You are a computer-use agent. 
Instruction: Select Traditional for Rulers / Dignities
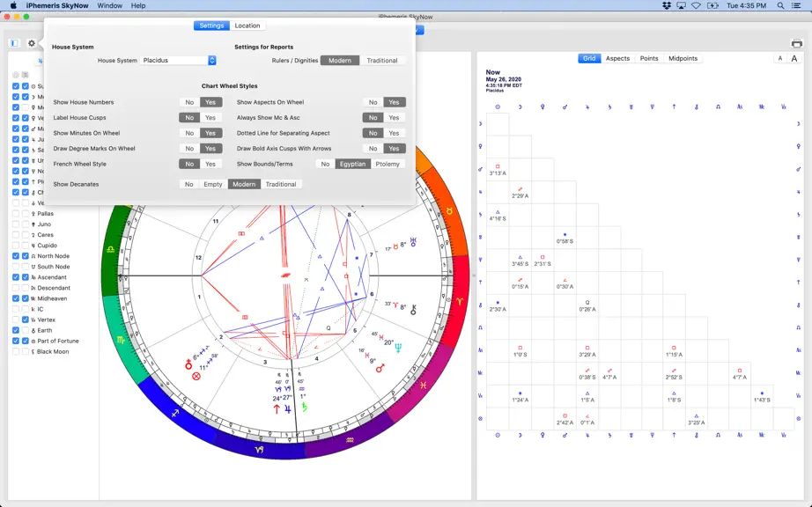pos(382,61)
